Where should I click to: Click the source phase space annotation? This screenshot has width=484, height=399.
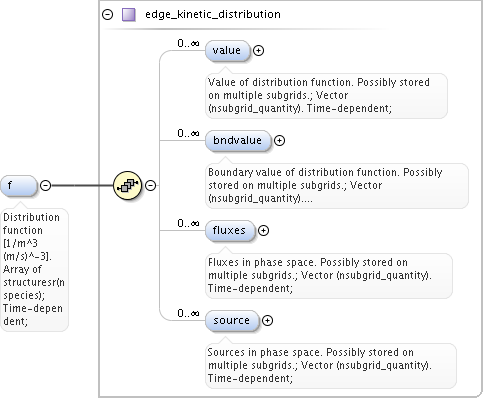[x=331, y=366]
